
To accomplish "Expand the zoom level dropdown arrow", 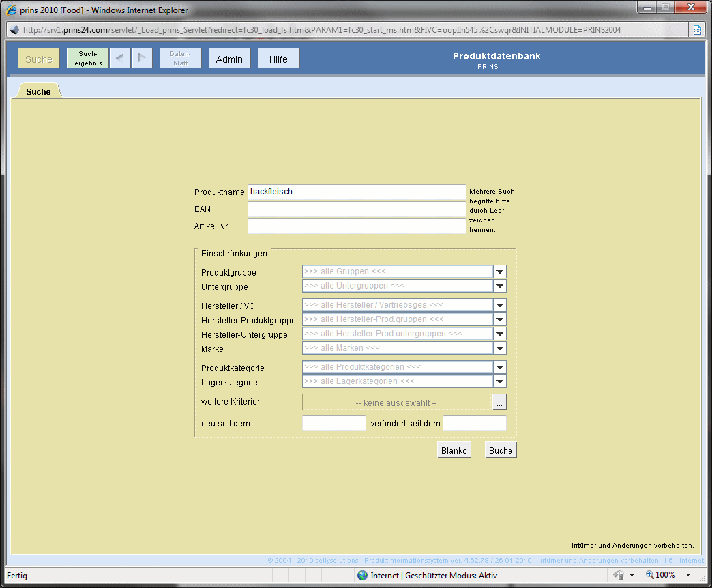I will pos(688,575).
